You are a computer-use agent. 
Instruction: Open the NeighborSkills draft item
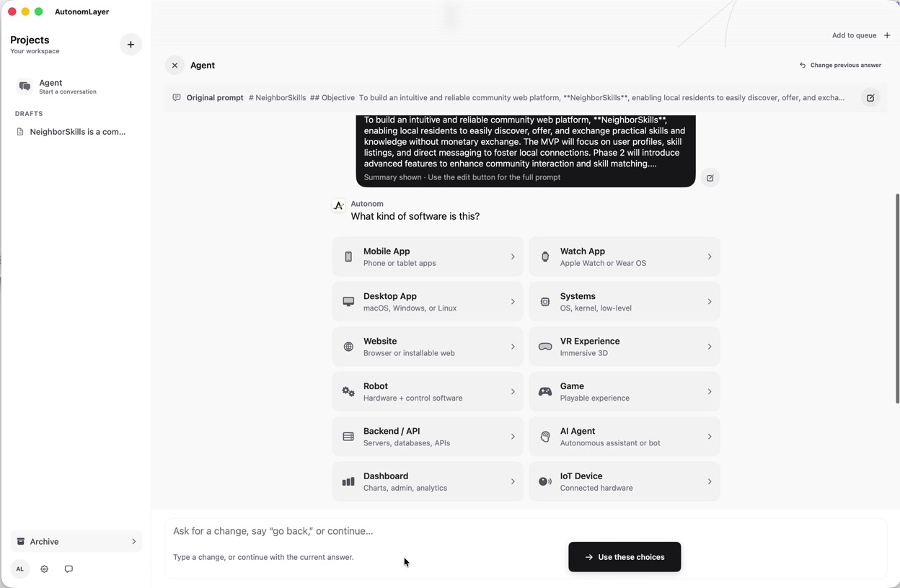point(76,132)
